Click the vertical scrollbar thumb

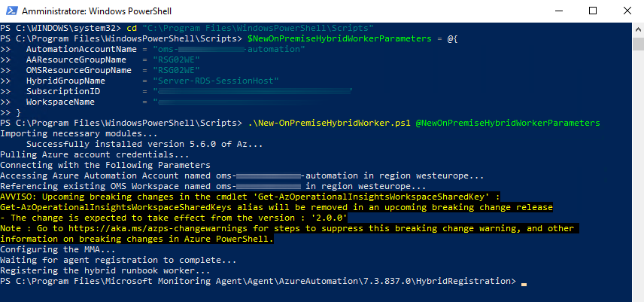638,43
